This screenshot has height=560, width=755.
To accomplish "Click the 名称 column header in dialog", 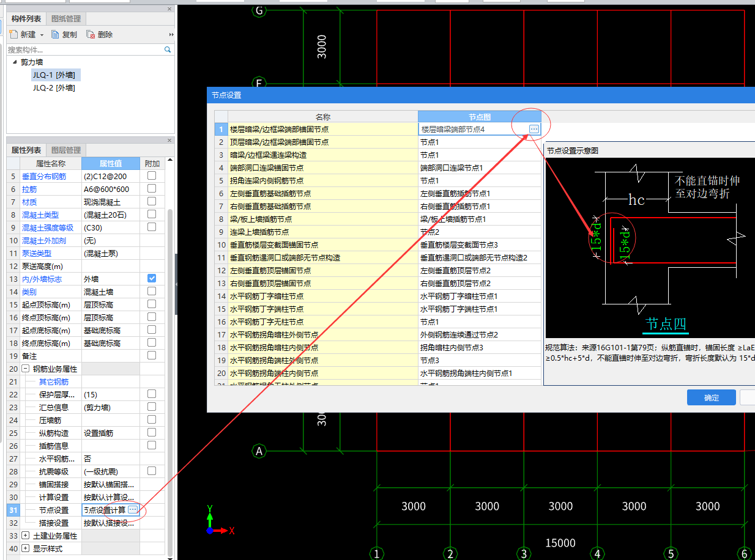I will 323,116.
